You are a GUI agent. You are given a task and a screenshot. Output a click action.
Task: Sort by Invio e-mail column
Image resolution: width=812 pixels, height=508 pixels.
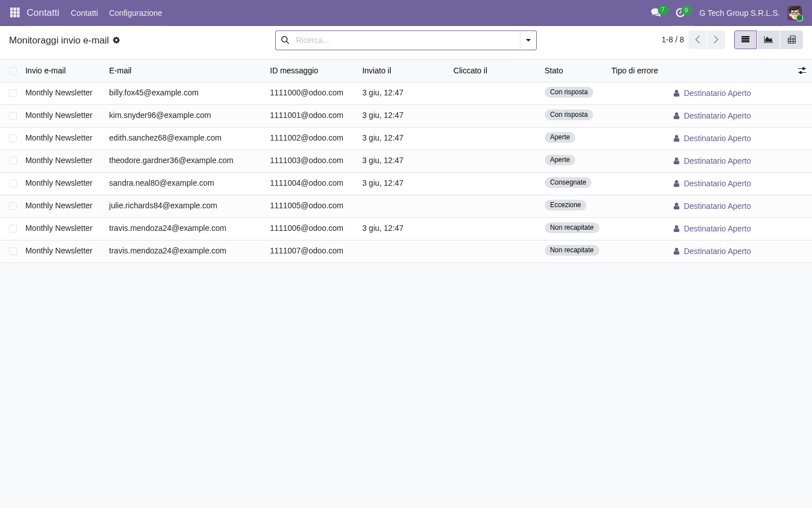[46, 71]
